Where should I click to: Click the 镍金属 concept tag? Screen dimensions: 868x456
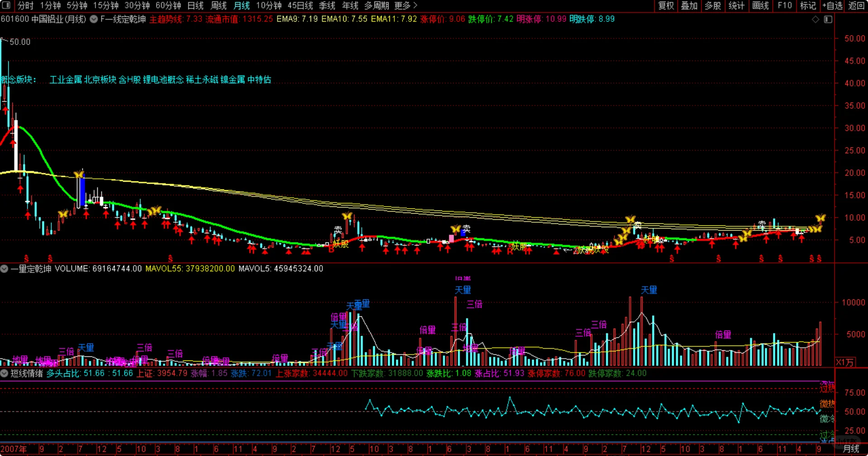pyautogui.click(x=233, y=80)
